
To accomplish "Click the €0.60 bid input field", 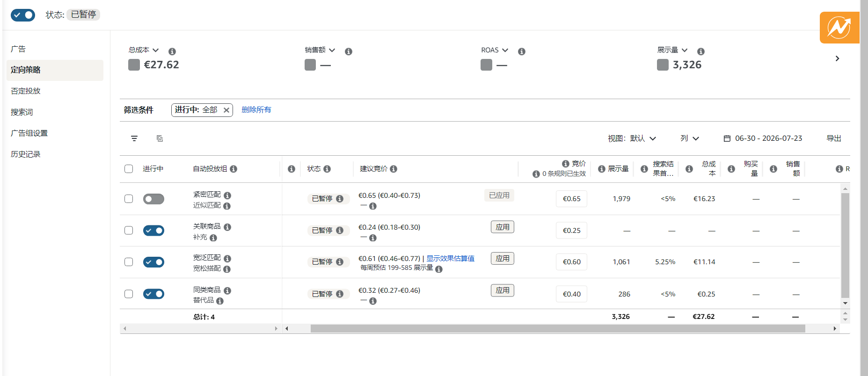I will (x=571, y=262).
